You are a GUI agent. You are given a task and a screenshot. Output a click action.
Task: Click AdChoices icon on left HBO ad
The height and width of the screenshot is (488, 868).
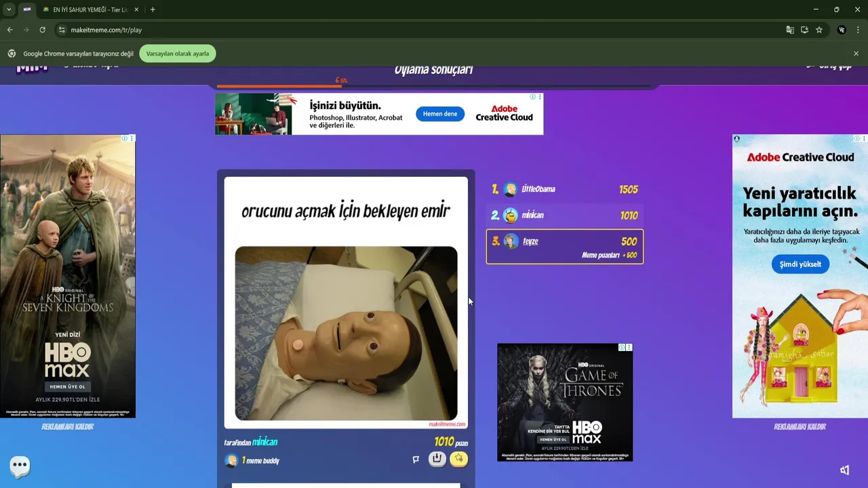click(x=124, y=138)
